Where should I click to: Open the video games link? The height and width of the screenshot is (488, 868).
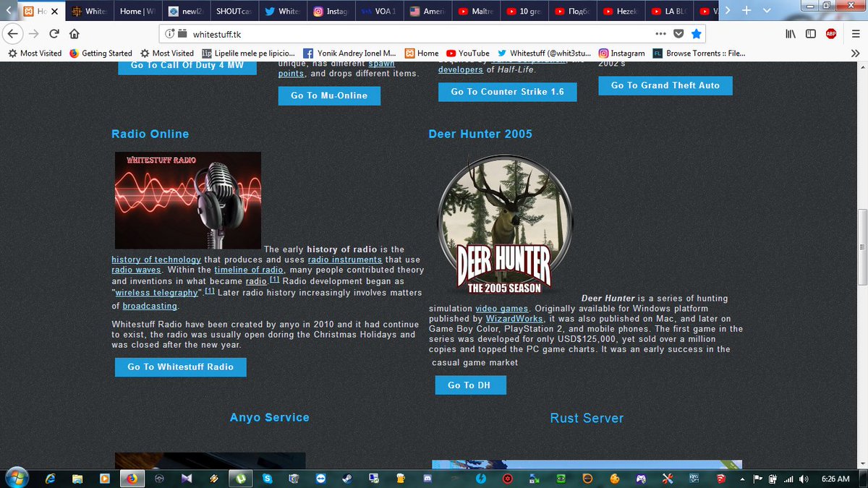tap(501, 309)
